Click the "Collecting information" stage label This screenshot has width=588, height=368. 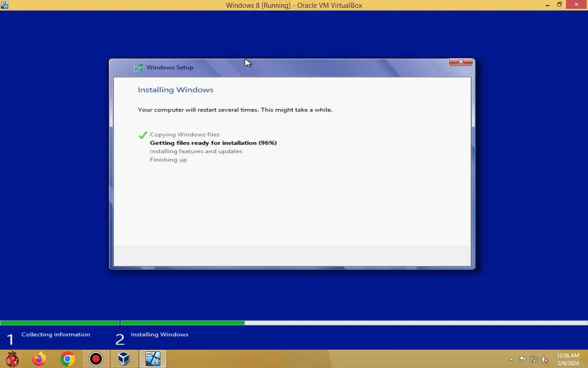(x=56, y=334)
